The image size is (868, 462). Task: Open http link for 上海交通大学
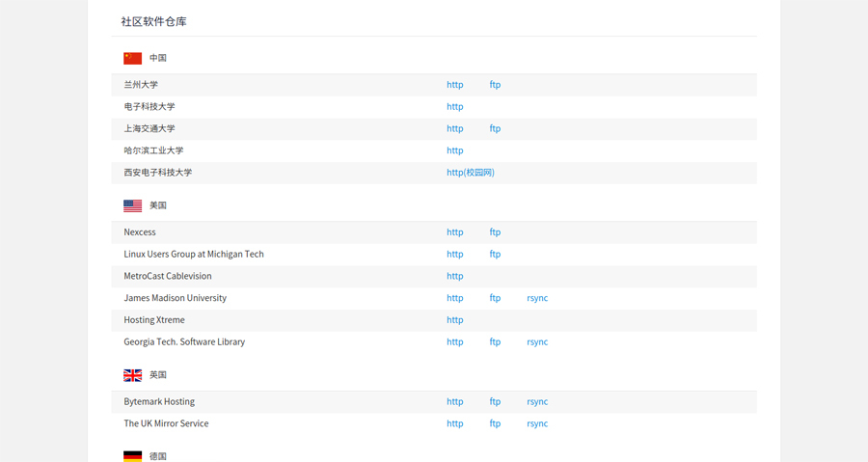tap(455, 128)
